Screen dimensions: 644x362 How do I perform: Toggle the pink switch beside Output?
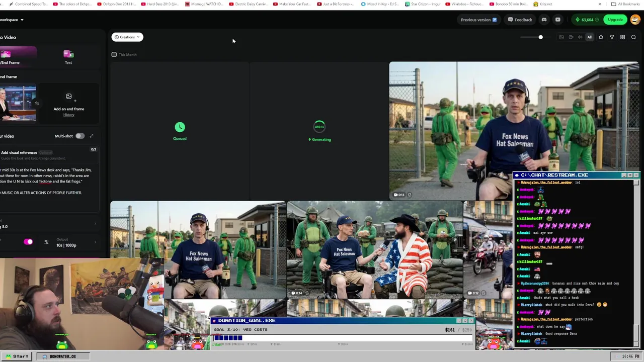tap(28, 242)
